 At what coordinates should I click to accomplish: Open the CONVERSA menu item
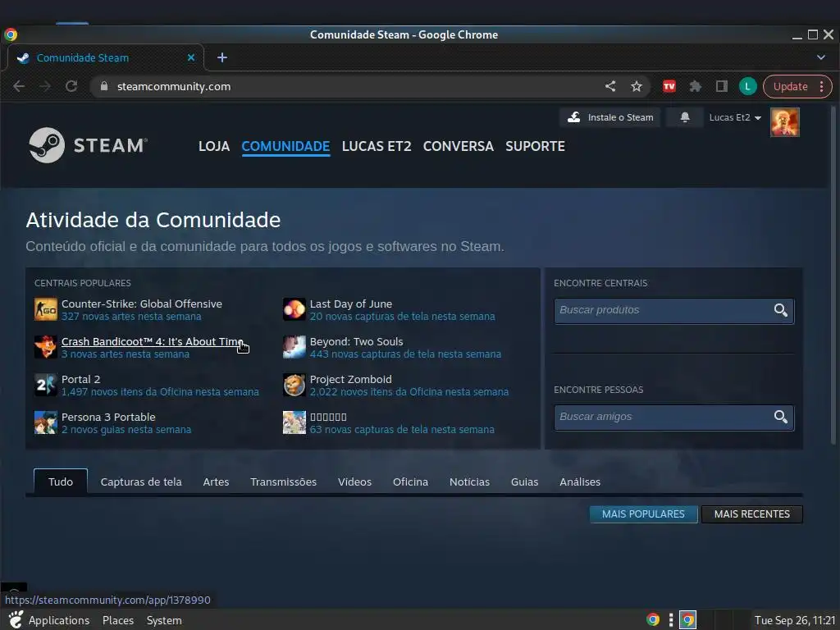point(458,146)
